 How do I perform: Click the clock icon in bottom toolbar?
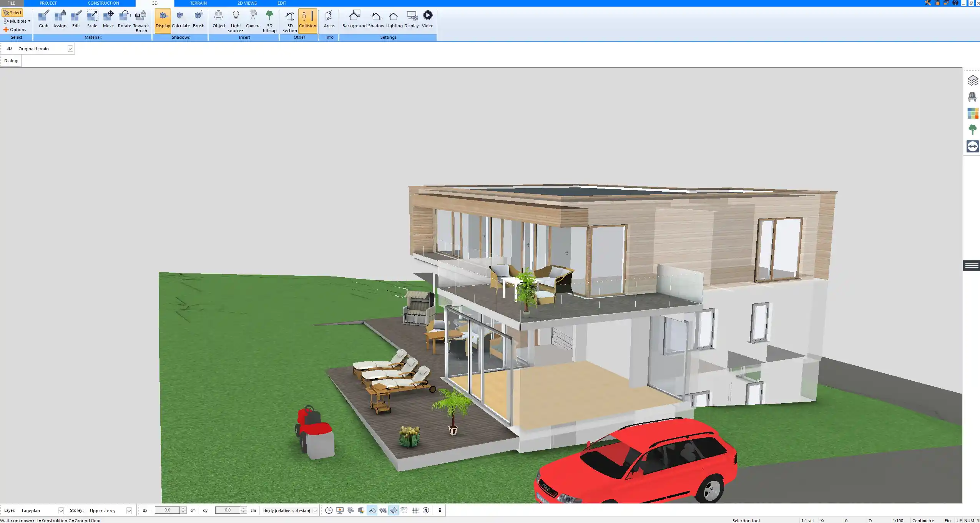point(329,510)
